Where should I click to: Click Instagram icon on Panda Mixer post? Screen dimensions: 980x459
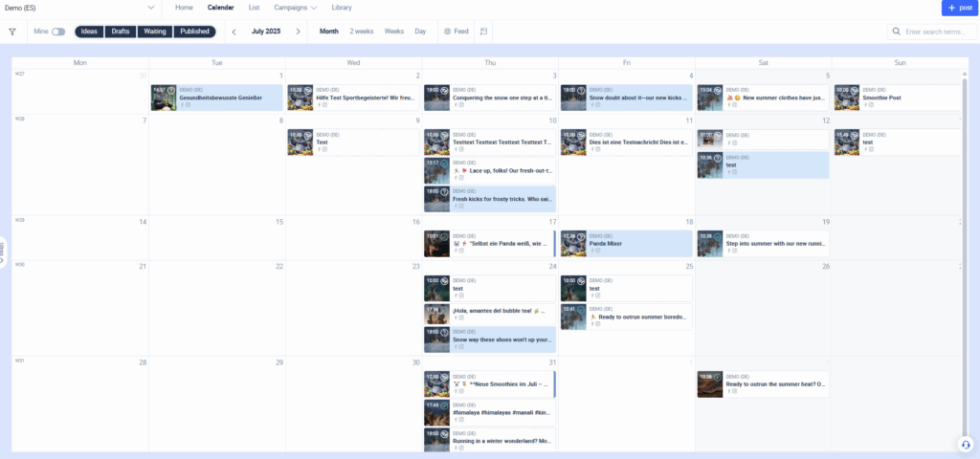[598, 251]
